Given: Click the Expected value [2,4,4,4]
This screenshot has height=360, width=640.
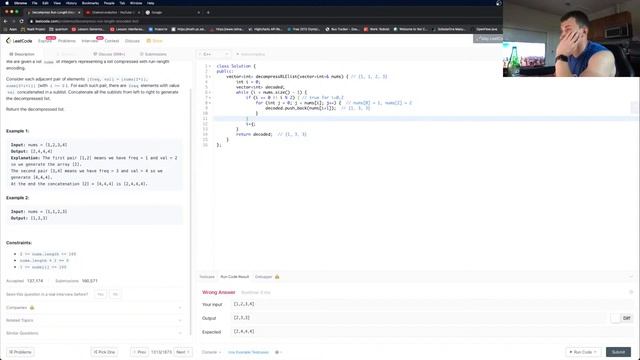Looking at the screenshot, I should (244, 331).
